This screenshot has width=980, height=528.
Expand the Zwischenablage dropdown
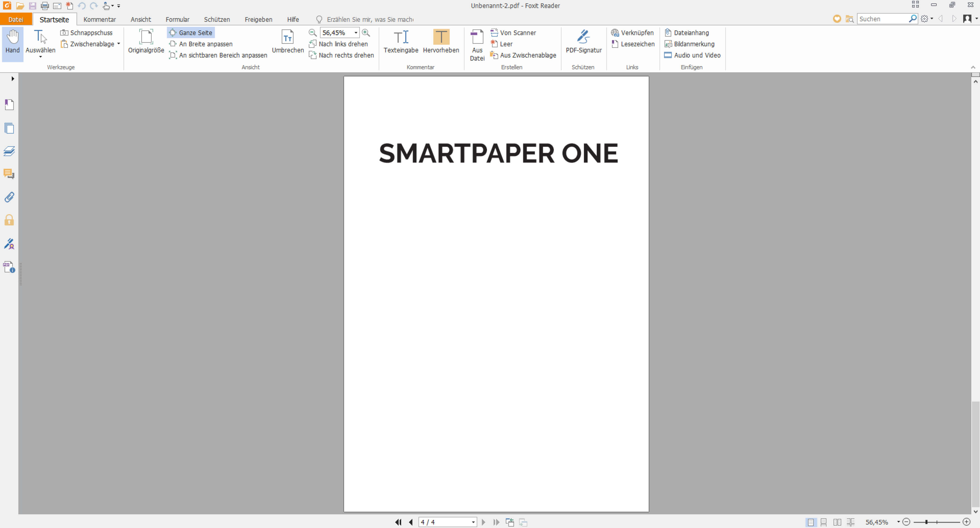point(119,44)
